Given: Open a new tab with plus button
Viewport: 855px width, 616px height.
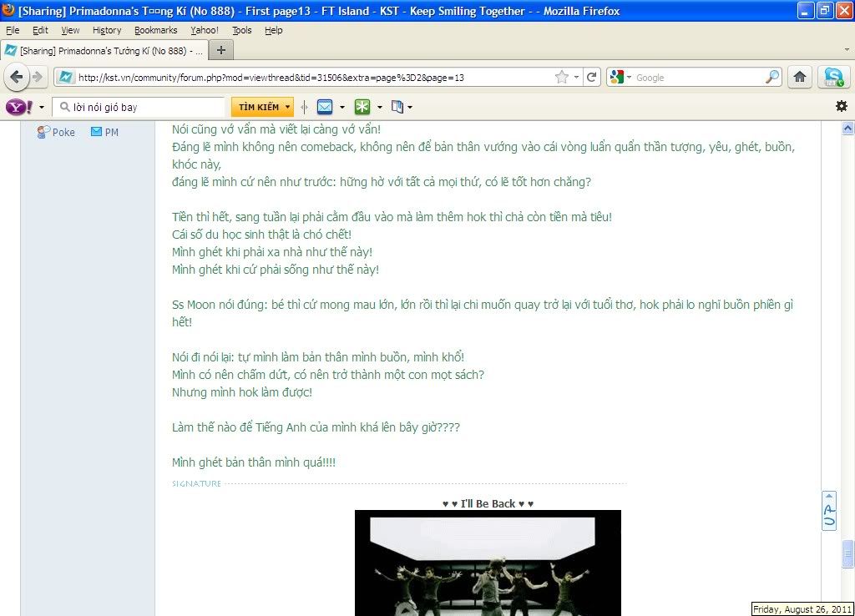Looking at the screenshot, I should point(220,50).
